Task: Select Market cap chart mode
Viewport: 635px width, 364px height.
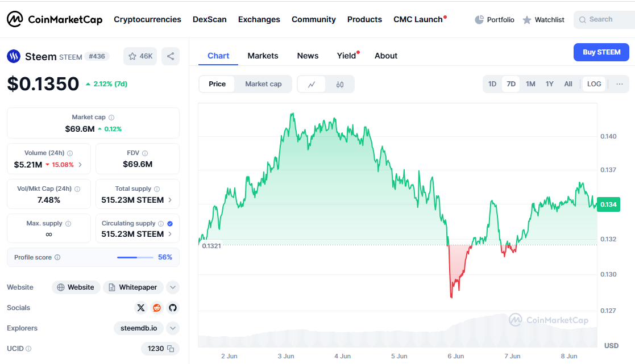Action: point(263,84)
